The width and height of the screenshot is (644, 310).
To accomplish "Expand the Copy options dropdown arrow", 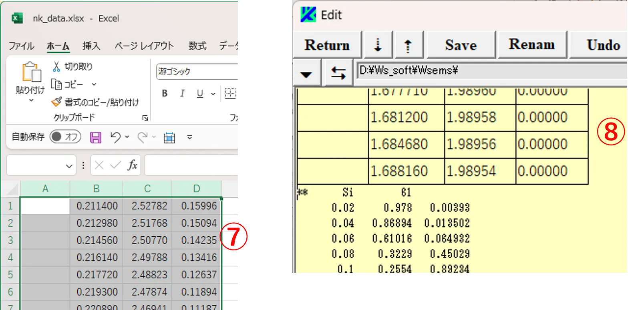I will (x=94, y=85).
